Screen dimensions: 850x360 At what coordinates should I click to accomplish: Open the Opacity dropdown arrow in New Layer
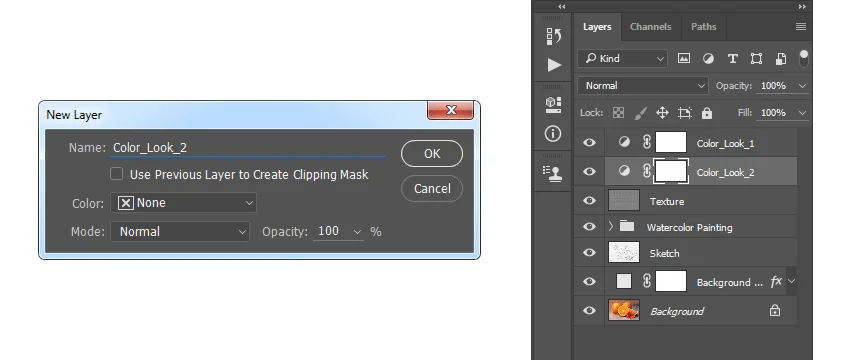[x=357, y=232]
